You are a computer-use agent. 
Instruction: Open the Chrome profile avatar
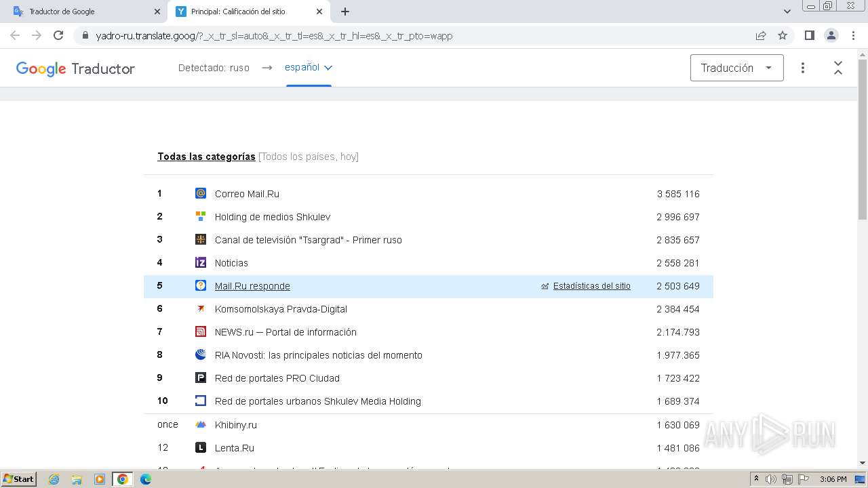[831, 35]
